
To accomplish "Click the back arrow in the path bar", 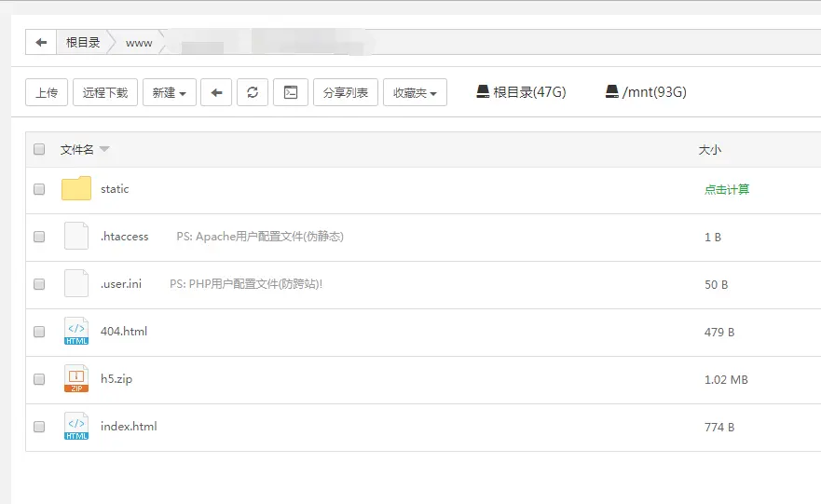I will point(40,43).
